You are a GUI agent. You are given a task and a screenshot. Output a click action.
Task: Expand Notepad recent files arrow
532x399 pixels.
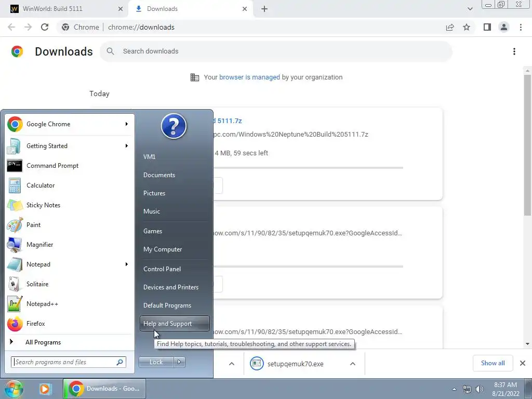pos(127,264)
